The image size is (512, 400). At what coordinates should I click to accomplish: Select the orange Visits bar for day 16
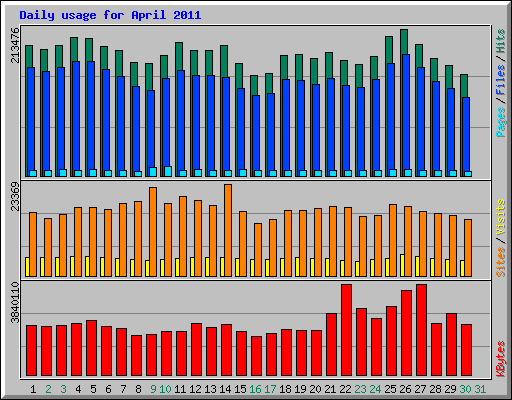[x=258, y=250]
